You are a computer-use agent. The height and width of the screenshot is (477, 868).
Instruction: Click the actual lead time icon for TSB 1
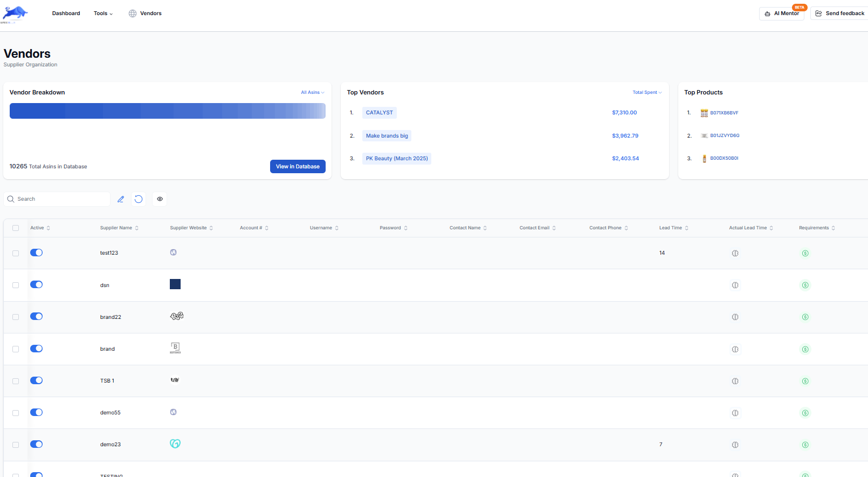pos(735,381)
